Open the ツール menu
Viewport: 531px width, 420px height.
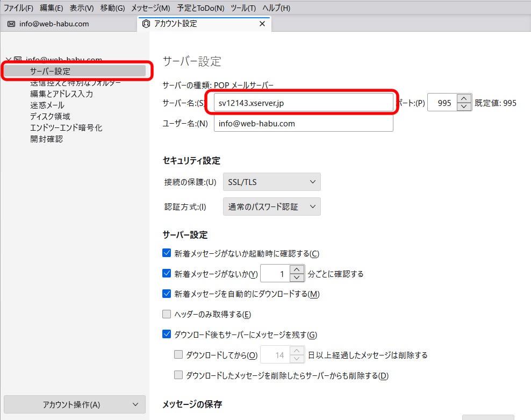click(243, 8)
